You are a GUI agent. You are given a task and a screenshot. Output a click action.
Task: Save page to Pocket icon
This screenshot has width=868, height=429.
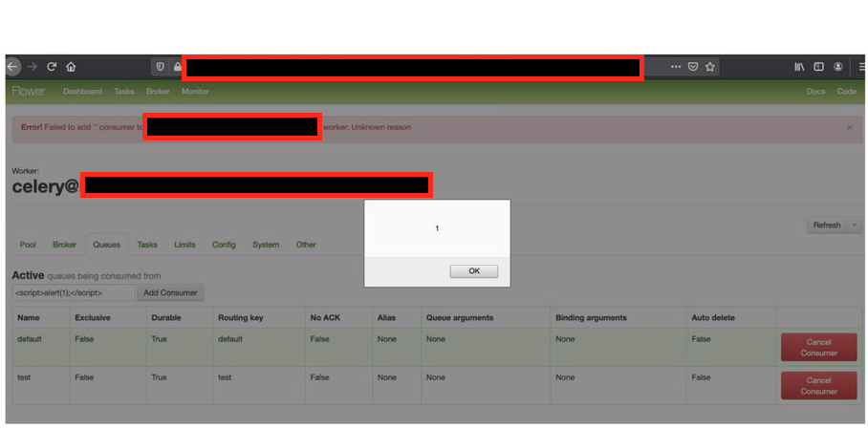click(x=692, y=67)
